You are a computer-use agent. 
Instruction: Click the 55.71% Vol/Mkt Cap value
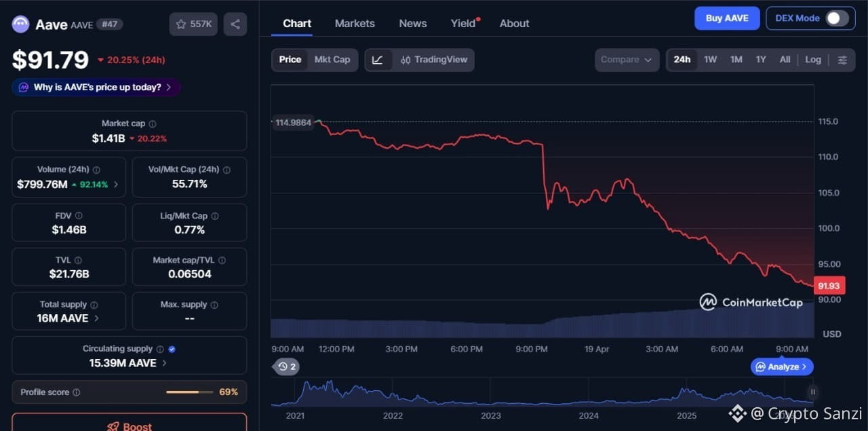(x=190, y=184)
